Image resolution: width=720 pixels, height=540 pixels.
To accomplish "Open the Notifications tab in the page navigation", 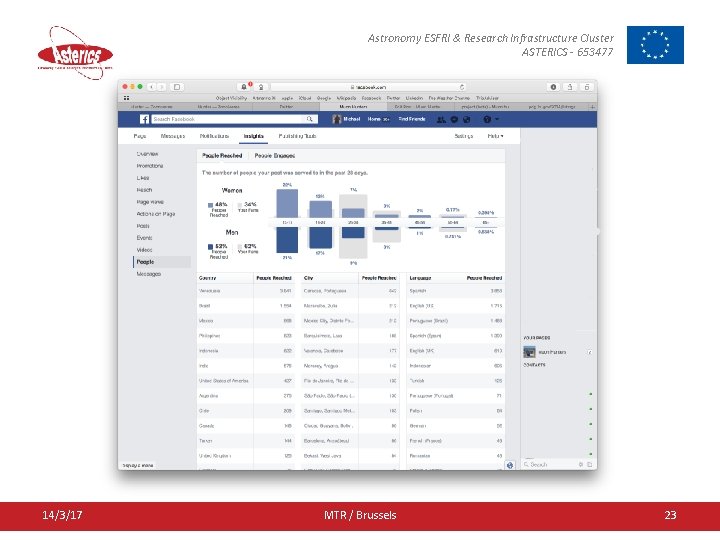I will pos(214,136).
